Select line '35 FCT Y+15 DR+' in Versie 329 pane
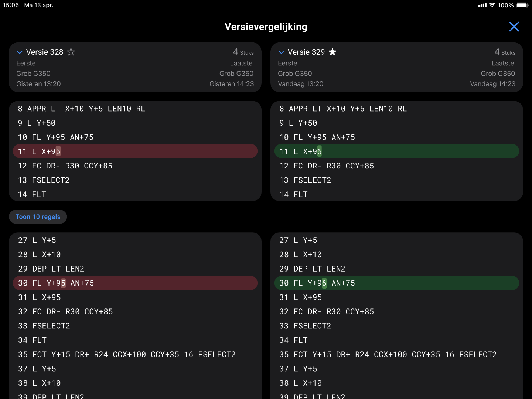Screen dimensions: 532x399 tap(397, 354)
